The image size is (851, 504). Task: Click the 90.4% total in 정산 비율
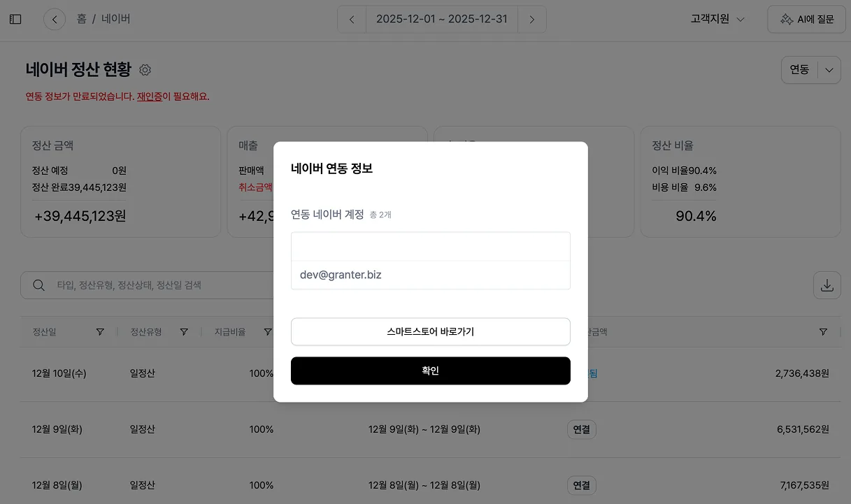point(696,216)
